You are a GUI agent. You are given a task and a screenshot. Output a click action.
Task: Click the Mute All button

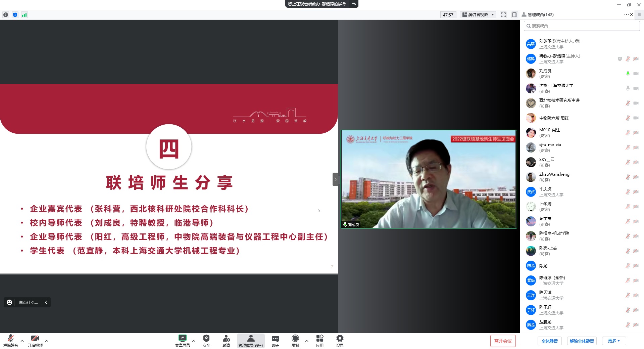[x=549, y=341]
